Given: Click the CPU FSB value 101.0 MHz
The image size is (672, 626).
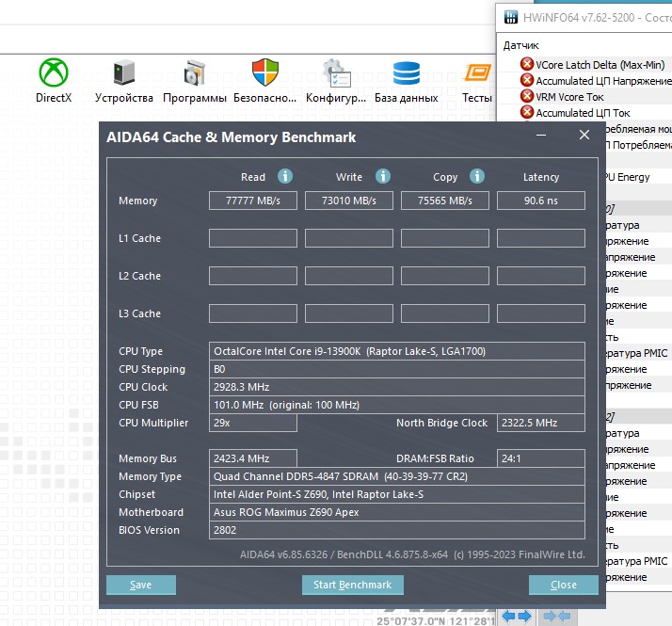Looking at the screenshot, I should coord(397,405).
